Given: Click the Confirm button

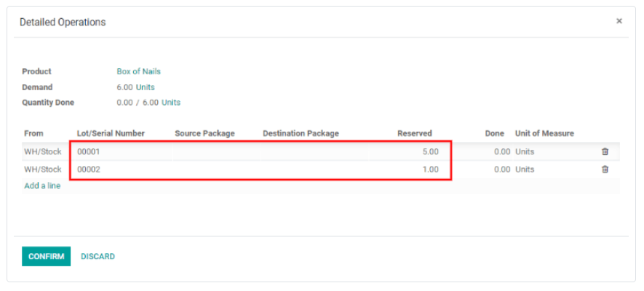Looking at the screenshot, I should (46, 256).
